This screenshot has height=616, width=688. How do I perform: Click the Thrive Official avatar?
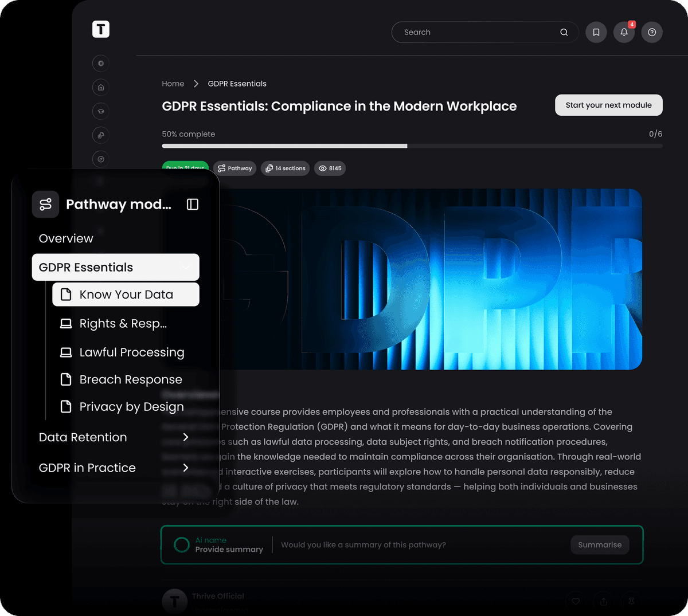(x=175, y=601)
